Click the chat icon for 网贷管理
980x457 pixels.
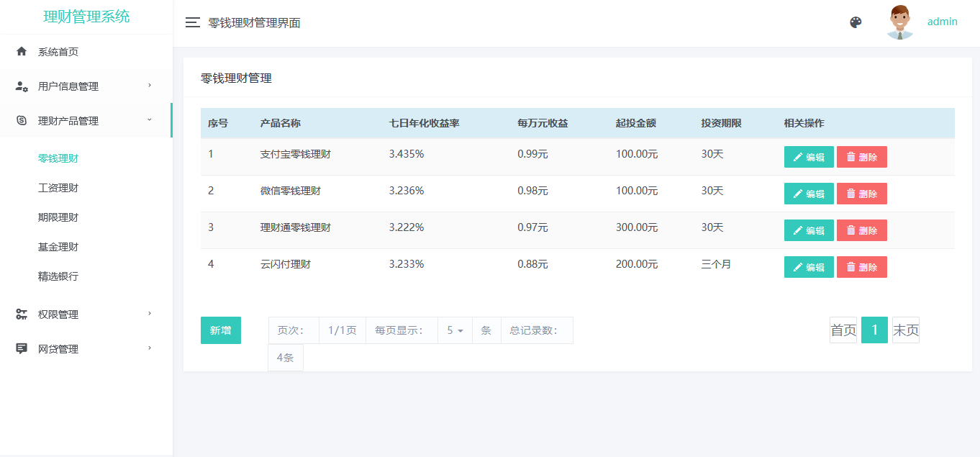[x=22, y=349]
